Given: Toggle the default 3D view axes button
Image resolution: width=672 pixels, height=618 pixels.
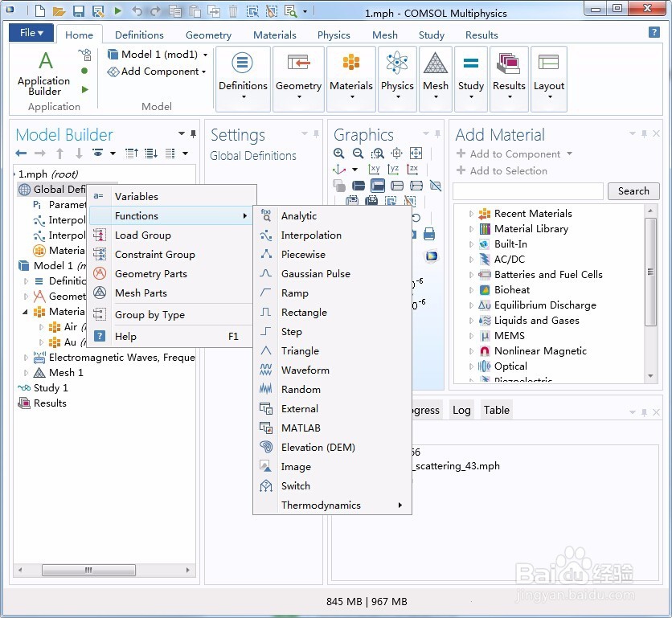Looking at the screenshot, I should [339, 170].
